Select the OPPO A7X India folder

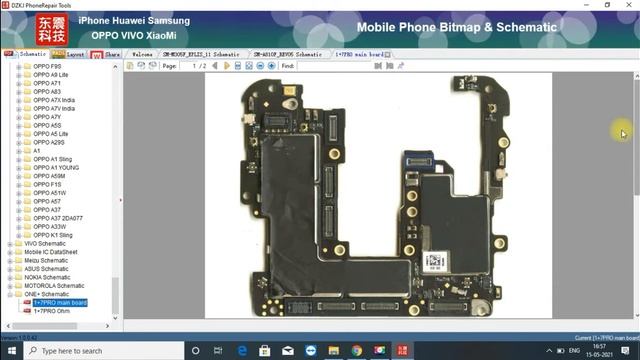[54, 100]
